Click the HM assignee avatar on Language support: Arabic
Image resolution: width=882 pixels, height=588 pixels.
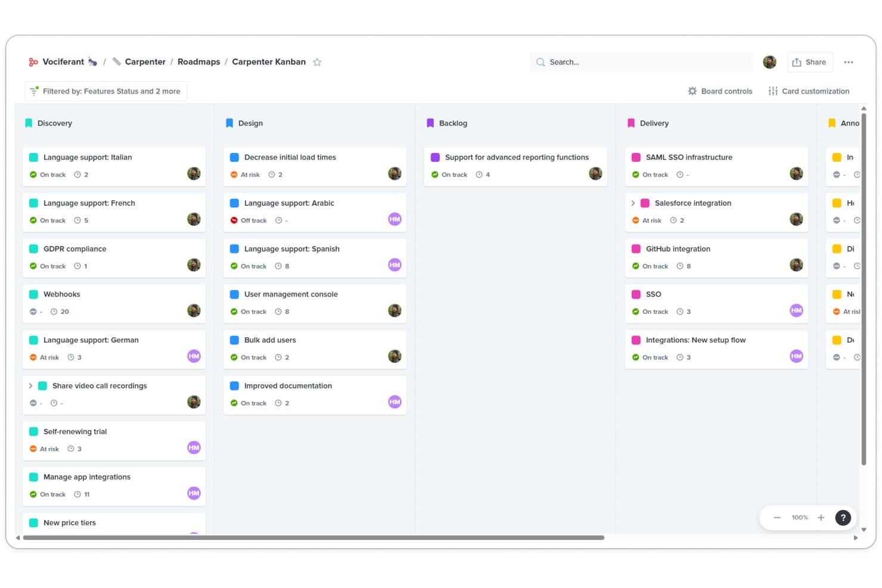(x=395, y=219)
